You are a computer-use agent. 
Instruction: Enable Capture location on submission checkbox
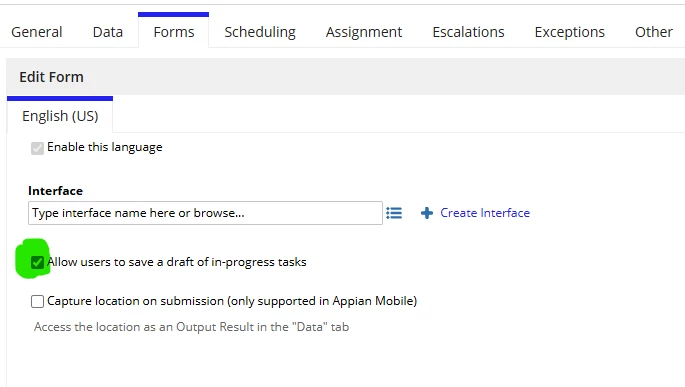(37, 301)
